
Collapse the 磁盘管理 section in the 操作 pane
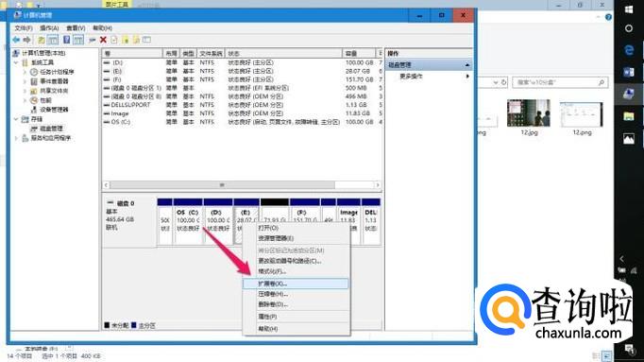point(467,65)
